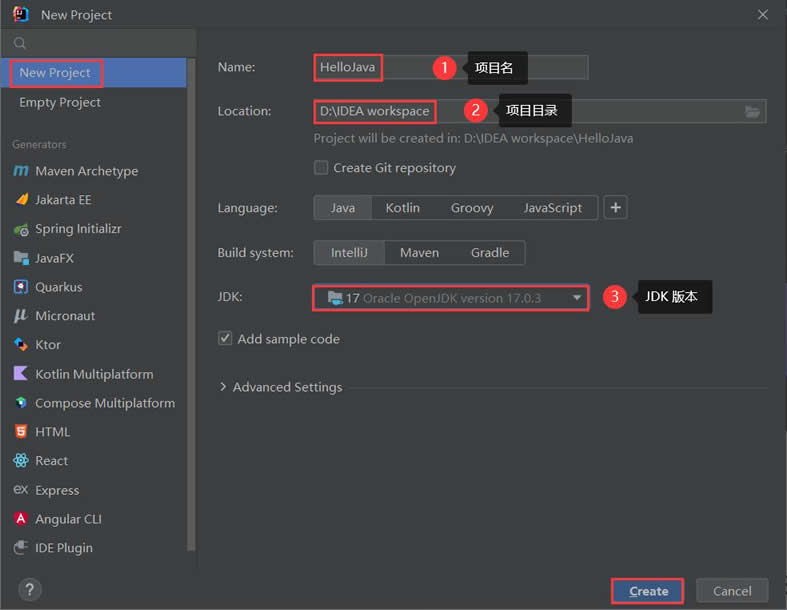Image resolution: width=787 pixels, height=610 pixels.
Task: Select React generator entry
Action: [x=93, y=461]
